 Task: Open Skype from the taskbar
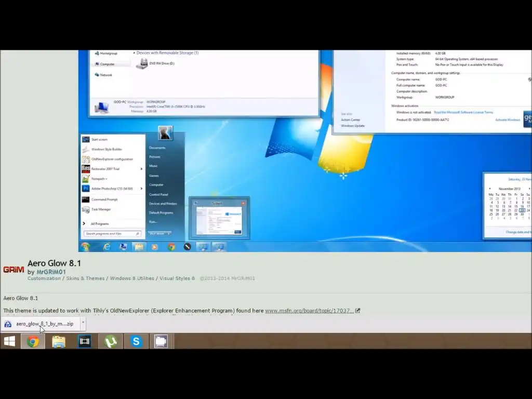point(136,341)
